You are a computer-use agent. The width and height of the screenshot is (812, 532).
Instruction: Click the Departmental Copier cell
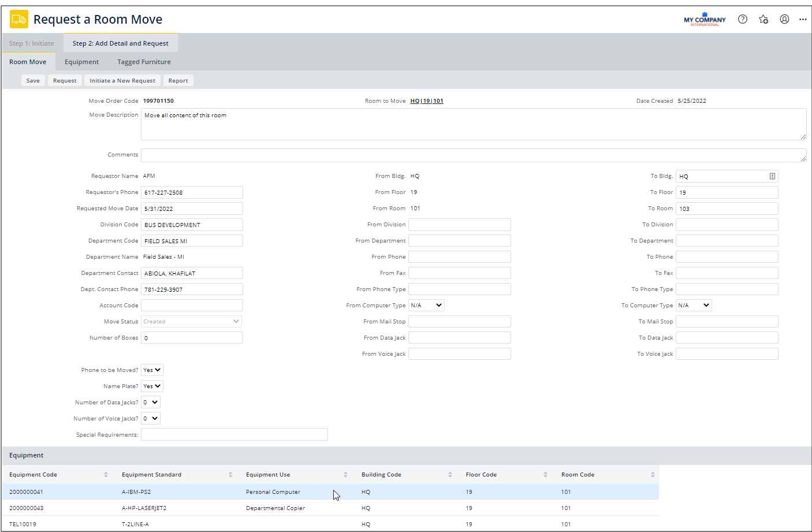[275, 508]
